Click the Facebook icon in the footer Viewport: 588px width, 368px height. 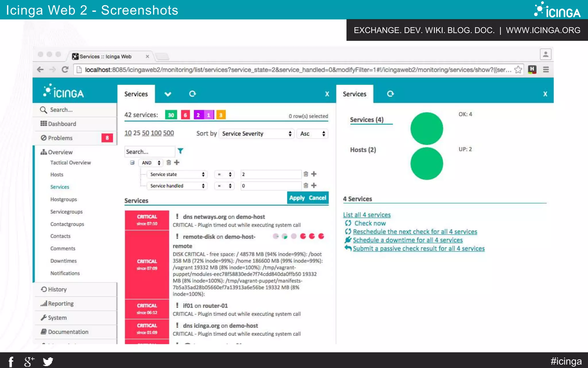(x=11, y=361)
